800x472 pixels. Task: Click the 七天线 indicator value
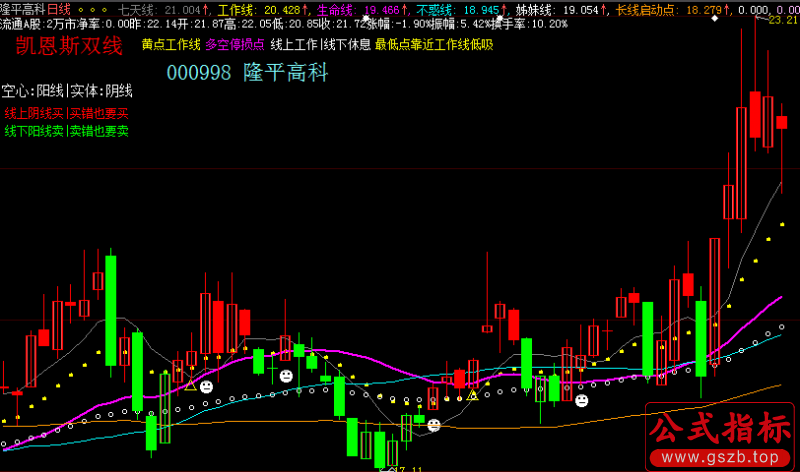[183, 9]
